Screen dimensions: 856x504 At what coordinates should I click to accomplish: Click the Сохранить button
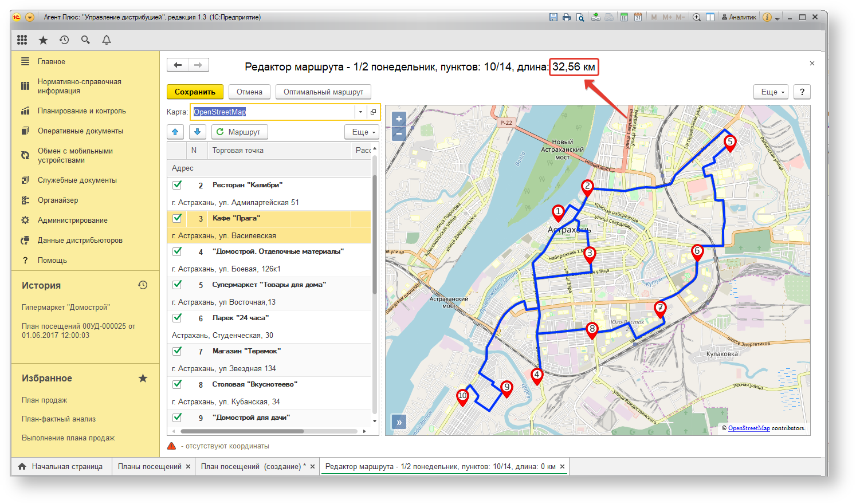pos(195,92)
